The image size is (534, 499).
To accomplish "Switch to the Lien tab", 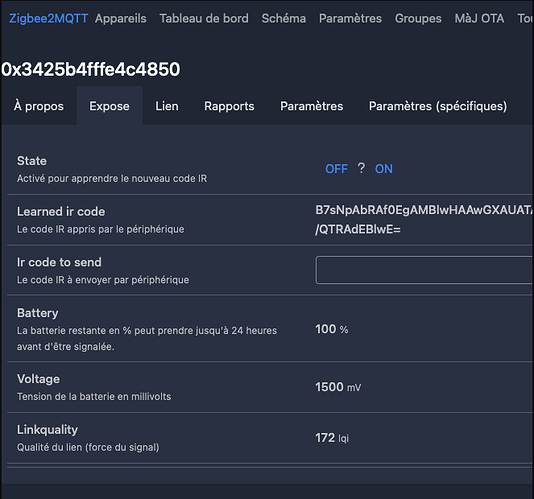I will (167, 106).
